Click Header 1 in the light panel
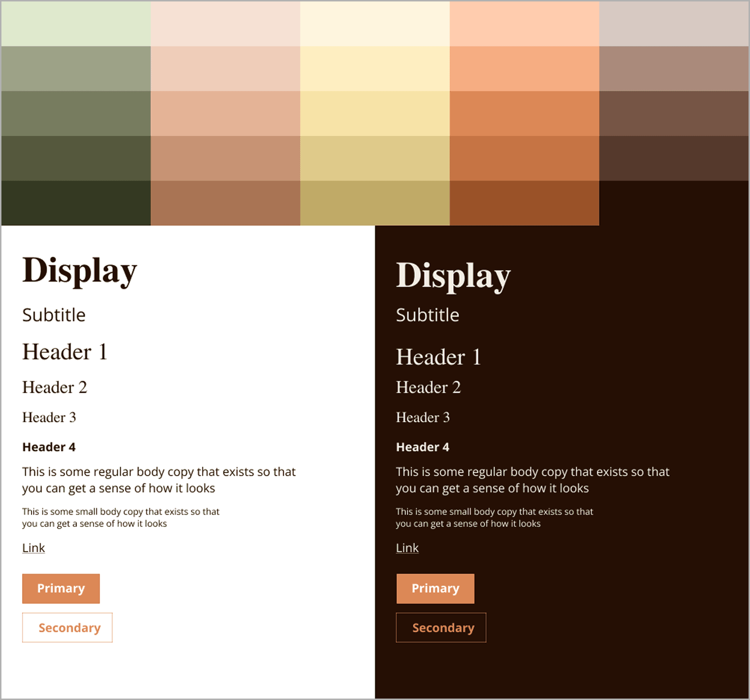This screenshot has height=700, width=750. point(65,352)
